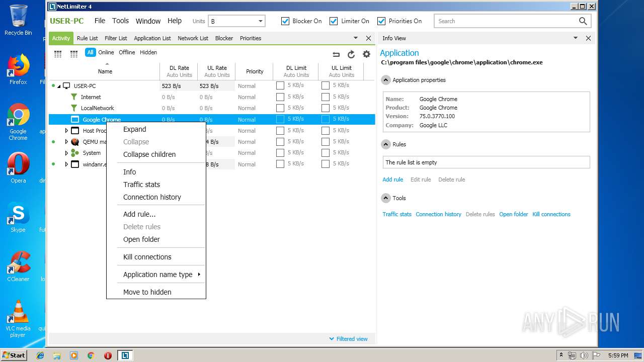Click the Windows Start button
Viewport: 644px width, 362px height.
click(14, 355)
